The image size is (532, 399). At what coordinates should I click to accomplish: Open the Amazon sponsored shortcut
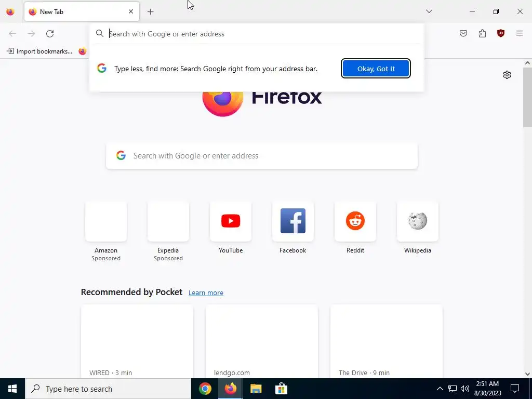[106, 231]
